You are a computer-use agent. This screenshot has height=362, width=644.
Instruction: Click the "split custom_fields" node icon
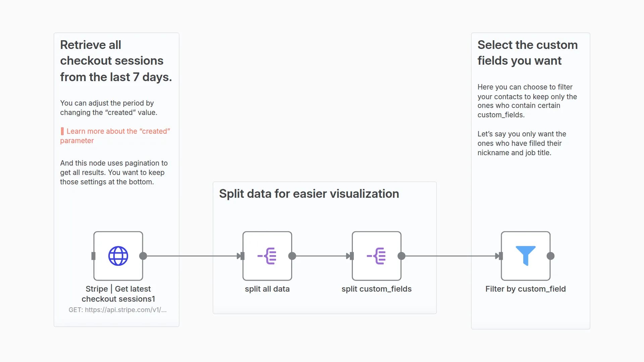376,256
